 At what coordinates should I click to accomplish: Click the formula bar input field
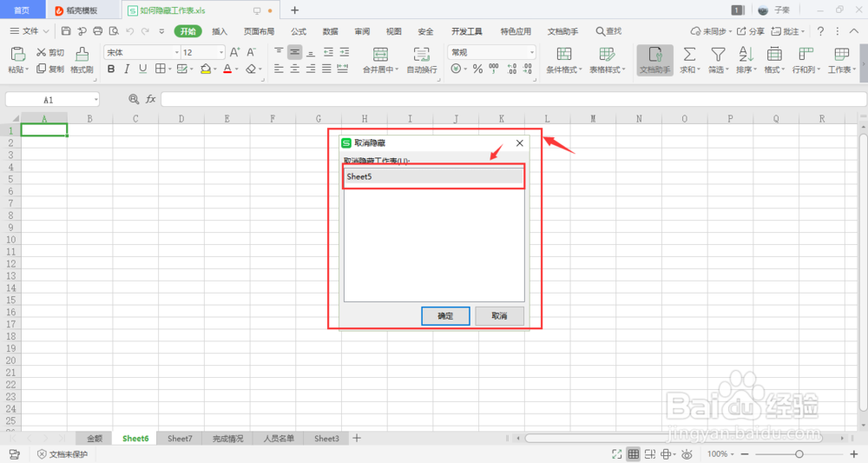[513, 99]
